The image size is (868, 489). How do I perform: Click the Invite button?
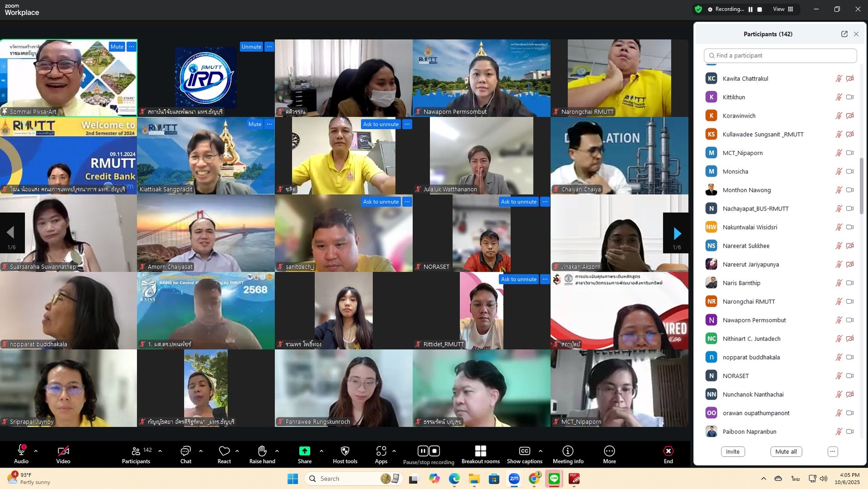coord(732,451)
